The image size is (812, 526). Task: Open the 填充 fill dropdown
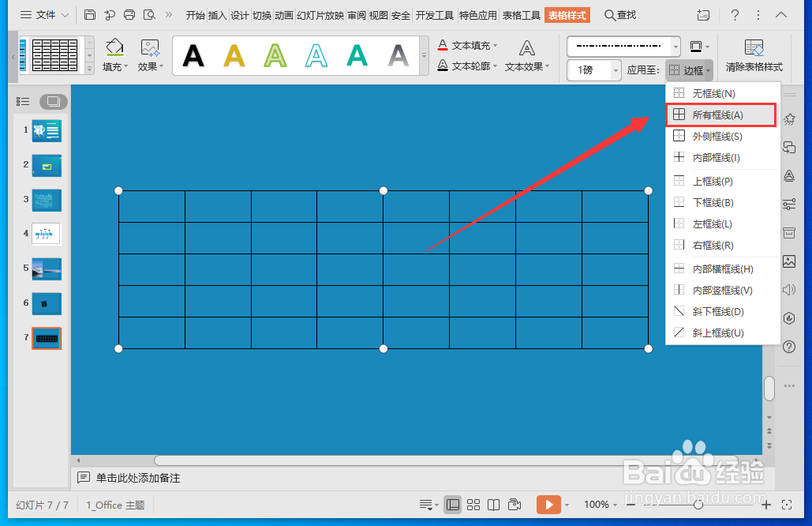click(114, 55)
